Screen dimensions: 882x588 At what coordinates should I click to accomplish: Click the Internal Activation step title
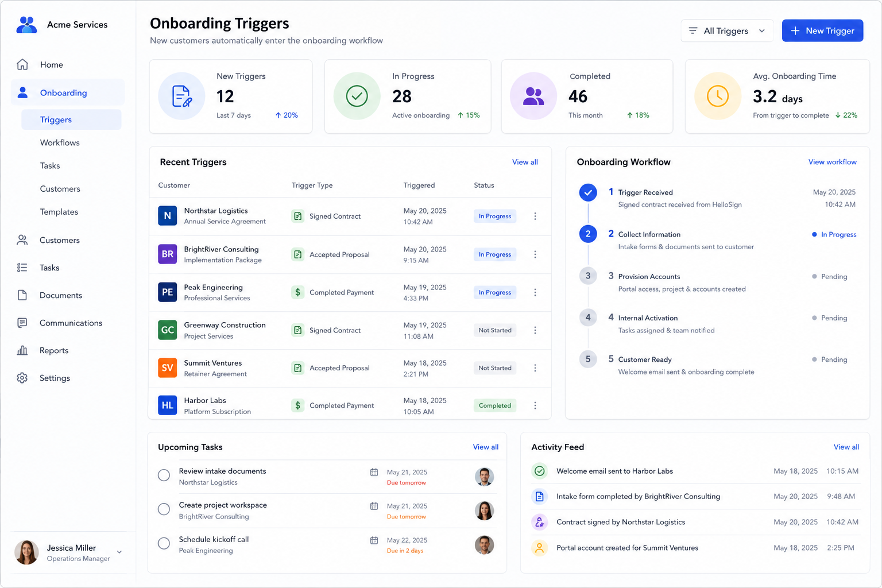click(648, 318)
